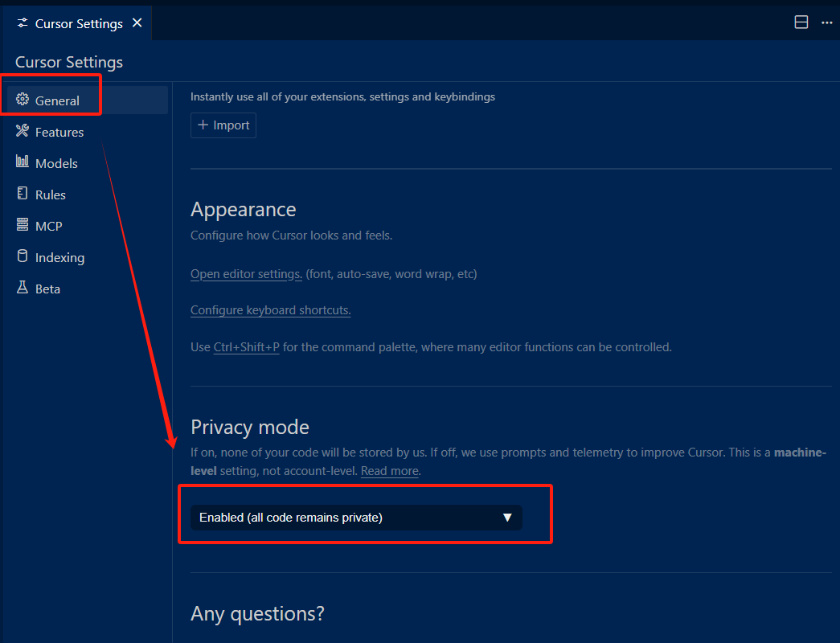The width and height of the screenshot is (840, 643).
Task: Click the Import button
Action: [223, 125]
